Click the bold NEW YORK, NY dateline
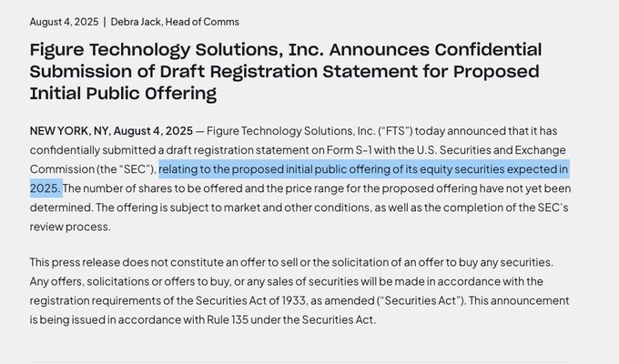Image resolution: width=619 pixels, height=364 pixels. [x=69, y=131]
